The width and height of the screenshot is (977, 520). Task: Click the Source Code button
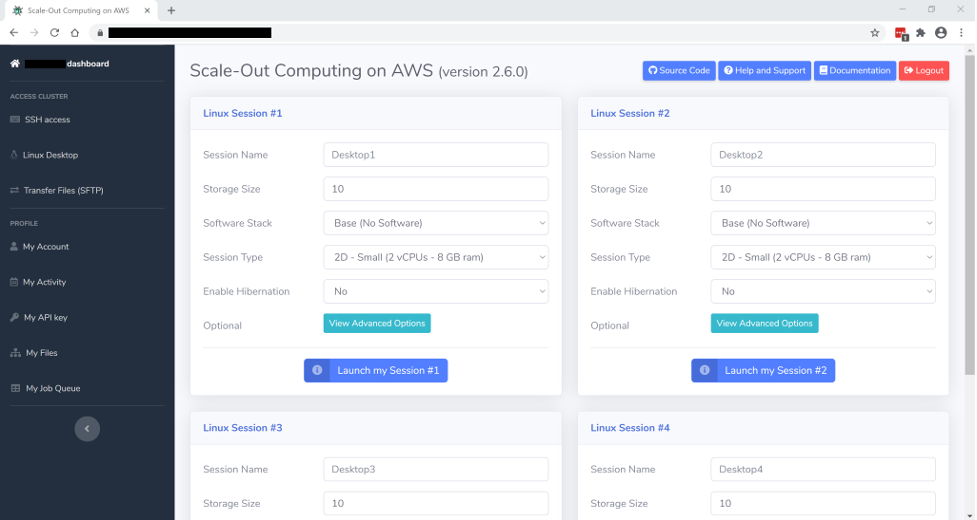[x=679, y=70]
